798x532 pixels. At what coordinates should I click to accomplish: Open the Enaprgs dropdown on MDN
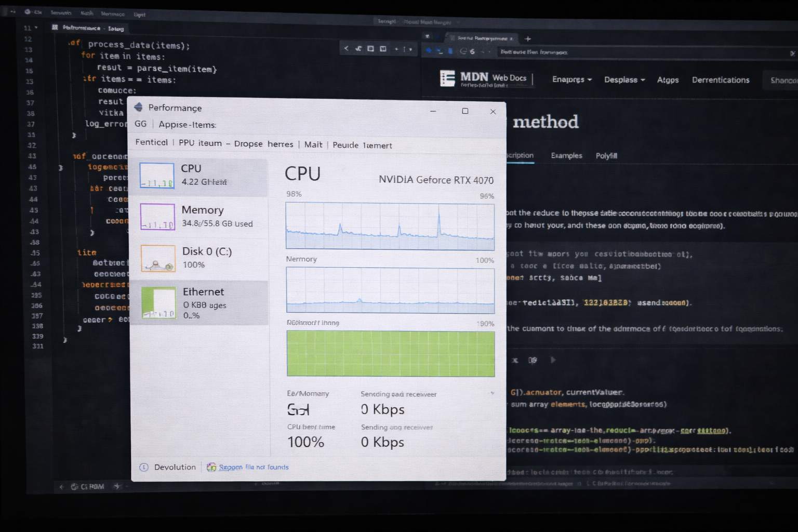[x=572, y=79]
